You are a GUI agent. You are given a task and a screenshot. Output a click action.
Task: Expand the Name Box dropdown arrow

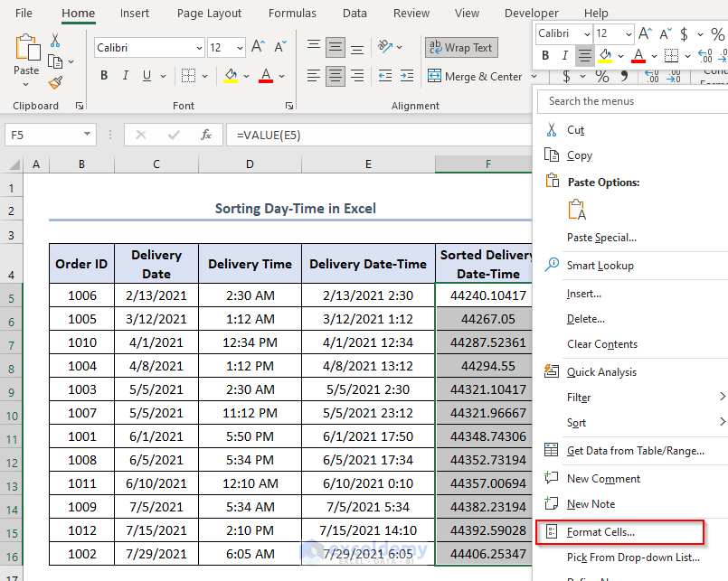point(88,135)
